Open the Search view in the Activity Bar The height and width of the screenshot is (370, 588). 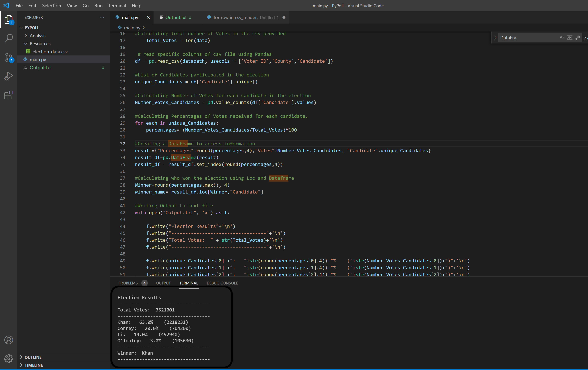pos(9,38)
